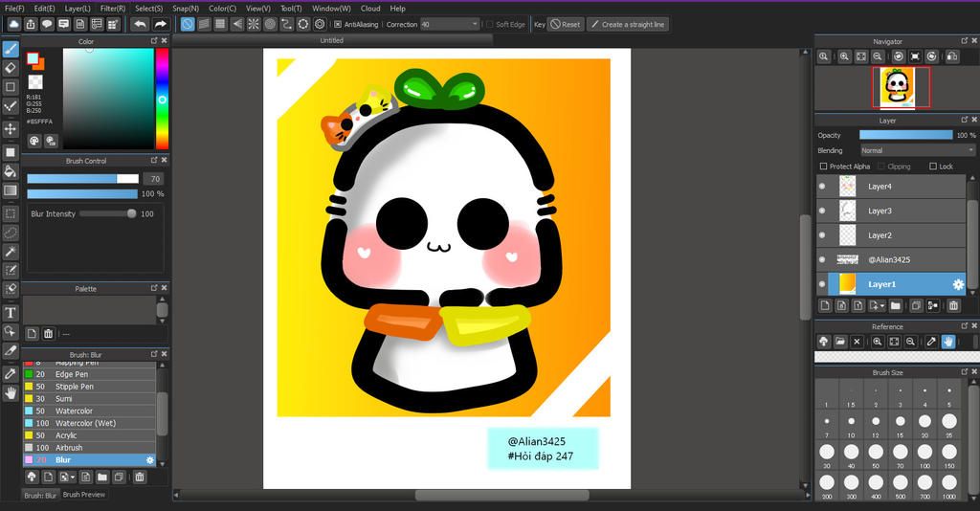
Task: Duplicate the layer with the Layer panel icon
Action: pos(916,305)
